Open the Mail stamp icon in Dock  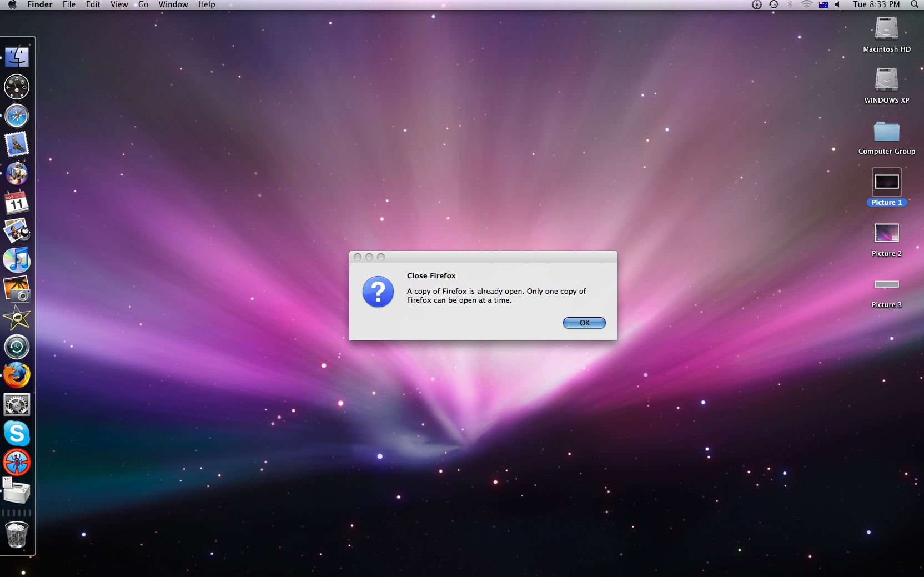(x=17, y=144)
